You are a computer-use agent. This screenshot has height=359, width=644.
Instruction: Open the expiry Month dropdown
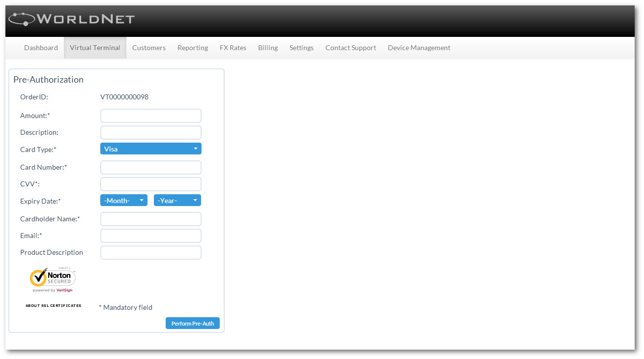coord(124,201)
